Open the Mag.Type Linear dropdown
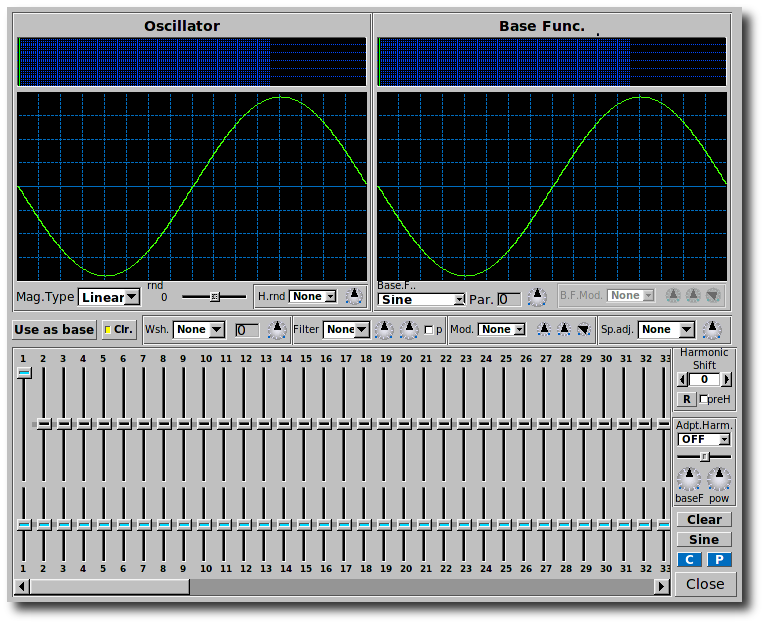 coord(110,297)
